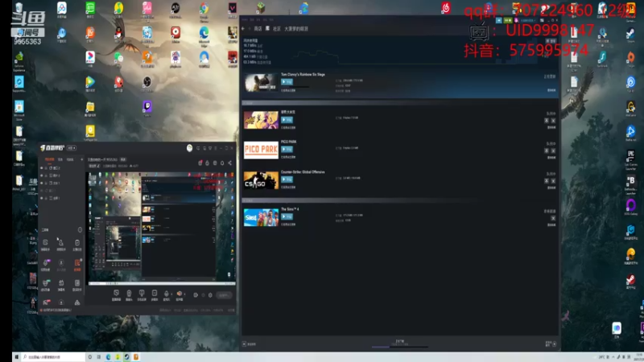The width and height of the screenshot is (644, 362).
Task: Open the Steam Community tab
Action: click(x=277, y=29)
